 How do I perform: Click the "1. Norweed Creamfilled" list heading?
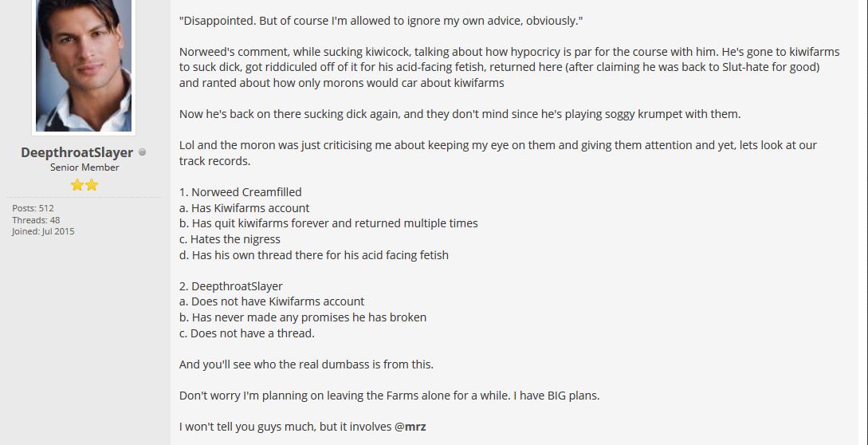(240, 192)
